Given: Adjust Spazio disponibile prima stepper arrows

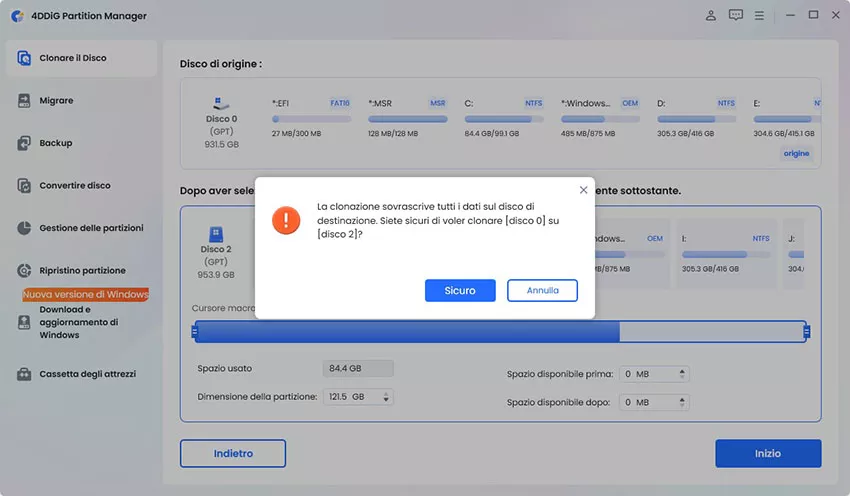Looking at the screenshot, I should (682, 374).
